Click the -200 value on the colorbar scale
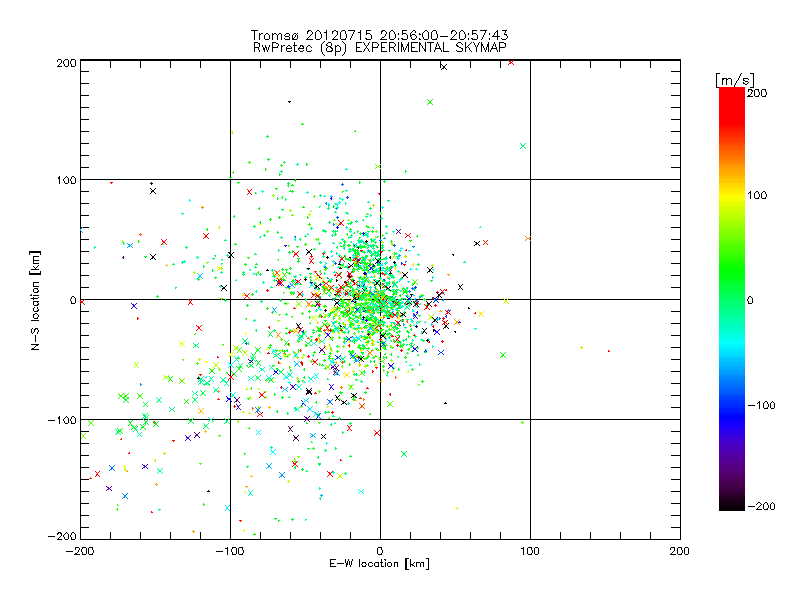800x600 pixels. click(x=761, y=506)
